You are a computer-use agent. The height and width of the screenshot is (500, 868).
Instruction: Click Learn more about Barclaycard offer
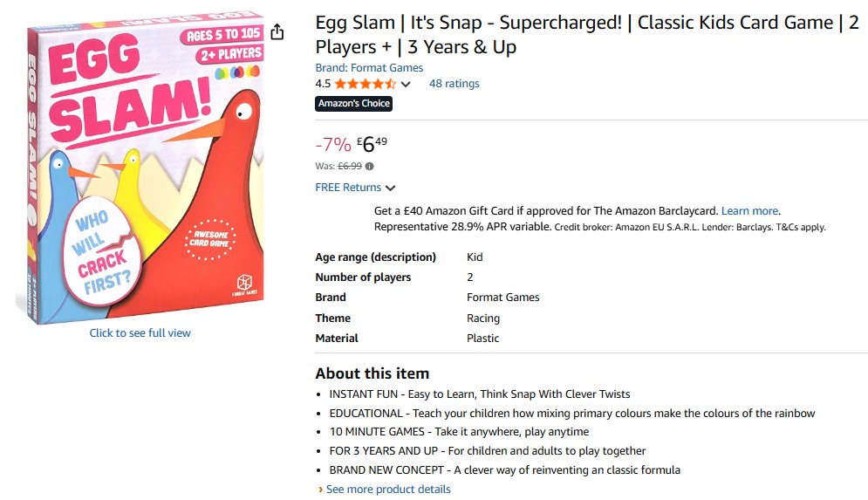pos(749,210)
